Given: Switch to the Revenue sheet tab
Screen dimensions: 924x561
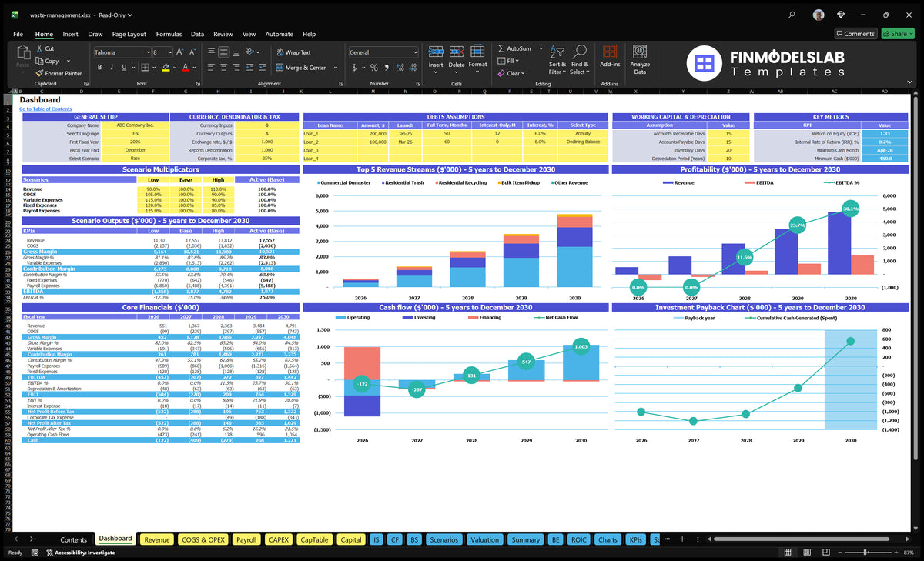Looking at the screenshot, I should (x=157, y=539).
